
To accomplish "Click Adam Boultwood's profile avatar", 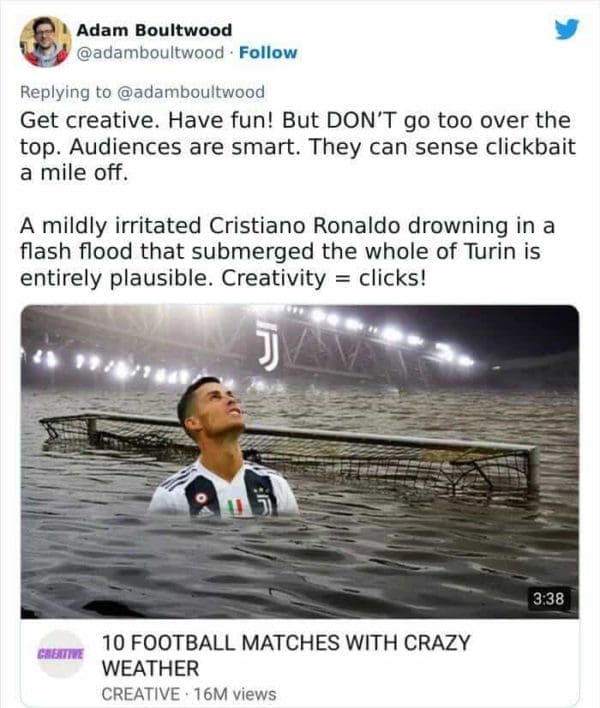I will [x=44, y=41].
